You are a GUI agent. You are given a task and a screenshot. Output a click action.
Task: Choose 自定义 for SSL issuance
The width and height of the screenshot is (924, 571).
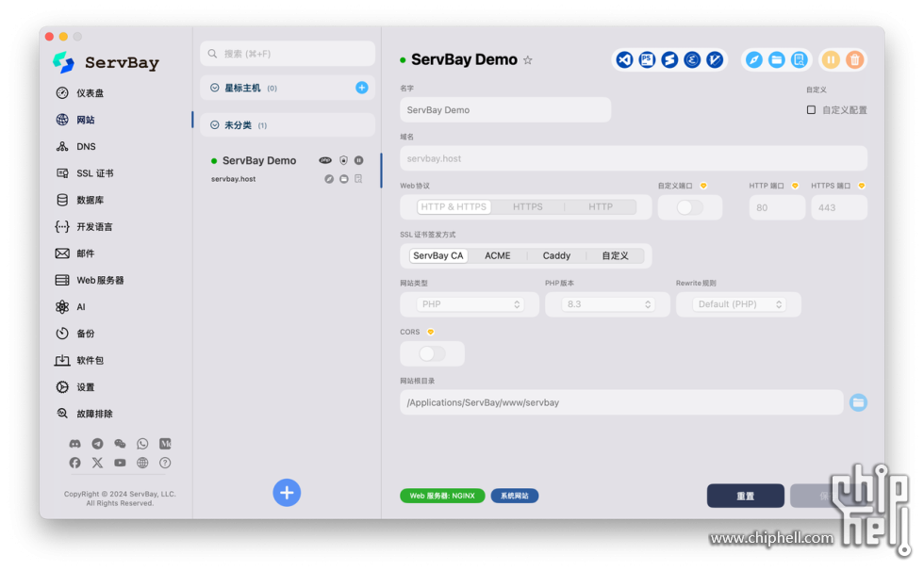[x=615, y=255]
